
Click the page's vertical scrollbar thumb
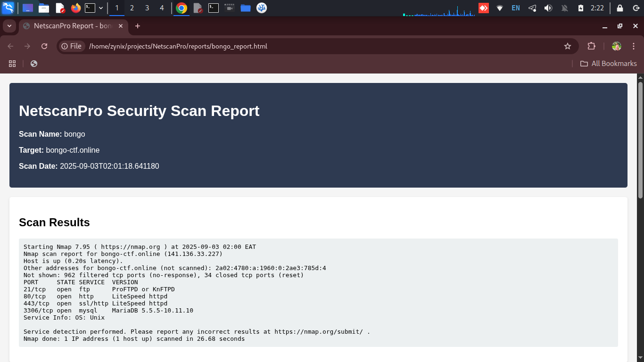(640, 140)
